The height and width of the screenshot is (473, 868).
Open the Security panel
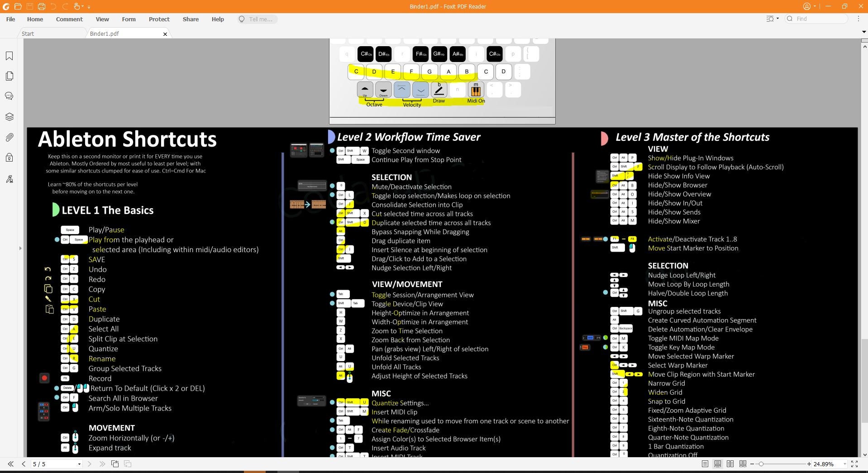click(x=9, y=157)
